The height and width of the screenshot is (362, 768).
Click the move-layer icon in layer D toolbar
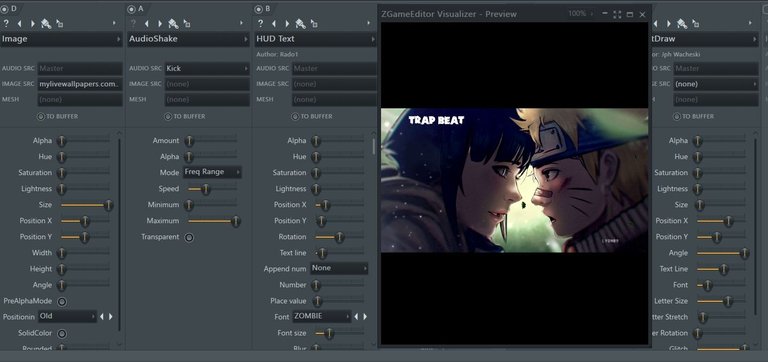click(59, 23)
